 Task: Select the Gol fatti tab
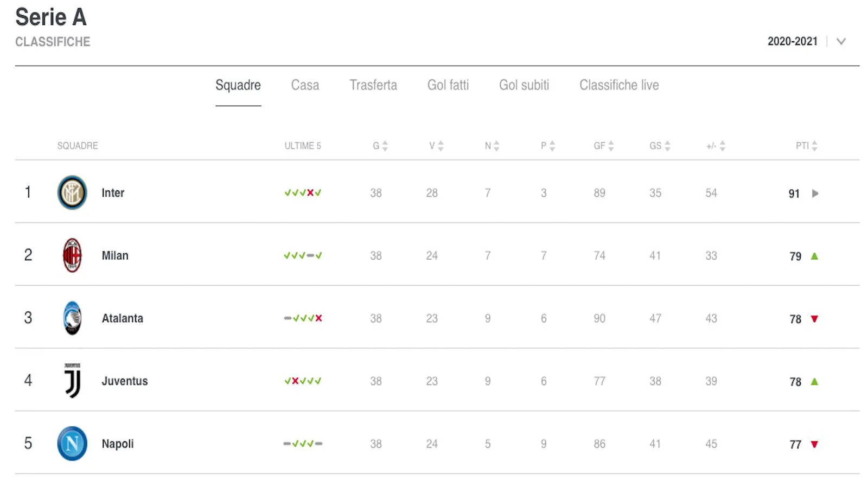coord(448,85)
